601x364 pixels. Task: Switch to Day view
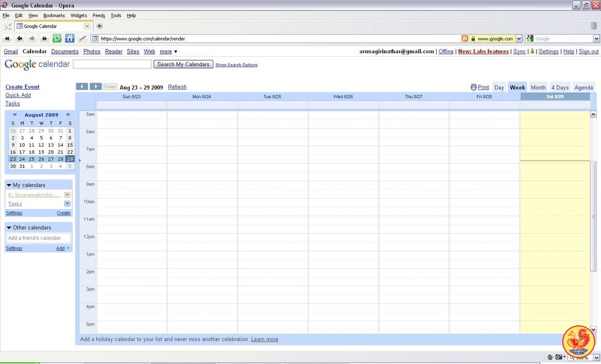point(499,87)
